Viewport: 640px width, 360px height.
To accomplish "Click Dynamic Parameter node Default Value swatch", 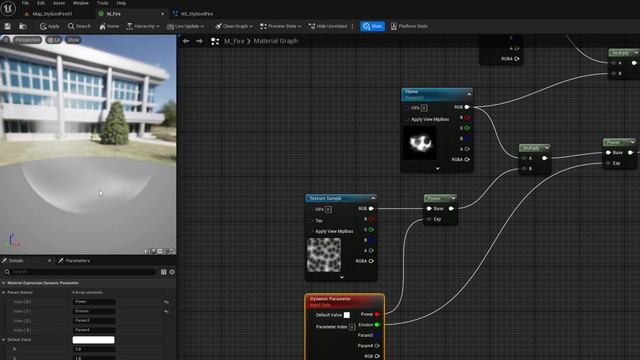I will 347,315.
